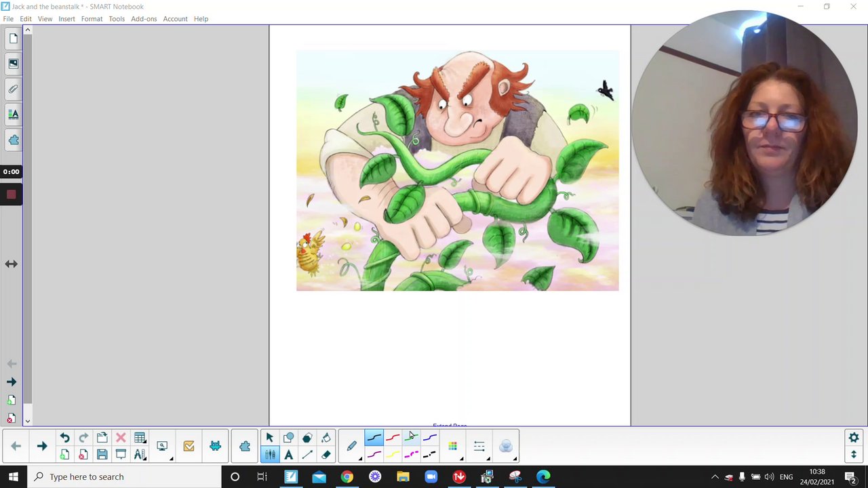Open the view screens dropdown
868x488 pixels.
coord(163,446)
